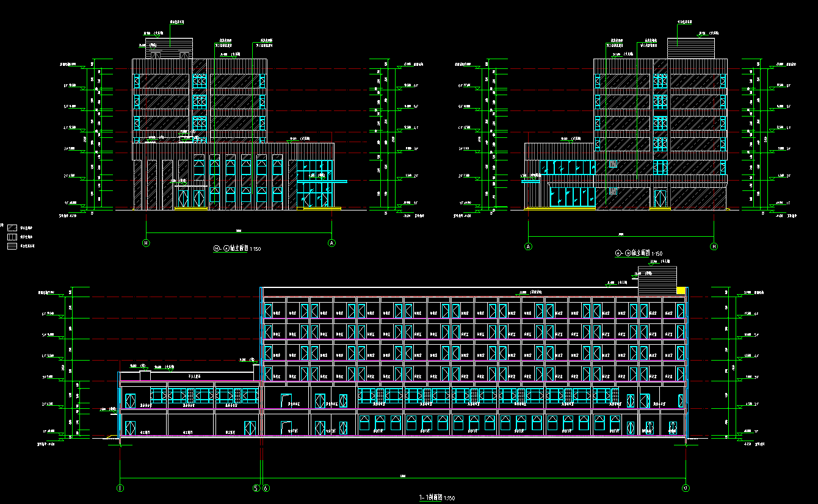Select grid bubble 5 under section drawing
818x504 pixels.
click(x=257, y=488)
